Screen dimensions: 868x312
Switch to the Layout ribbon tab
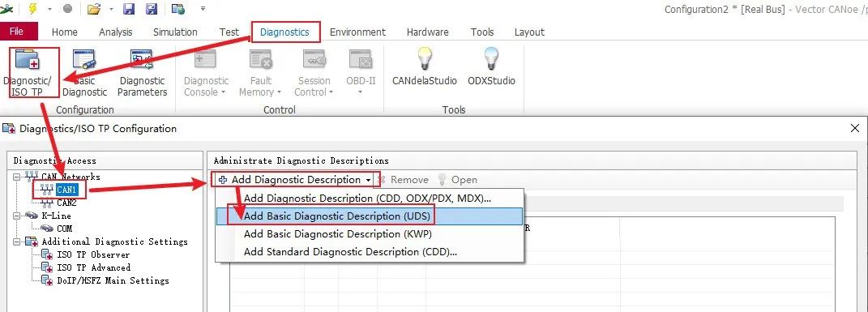[x=529, y=32]
